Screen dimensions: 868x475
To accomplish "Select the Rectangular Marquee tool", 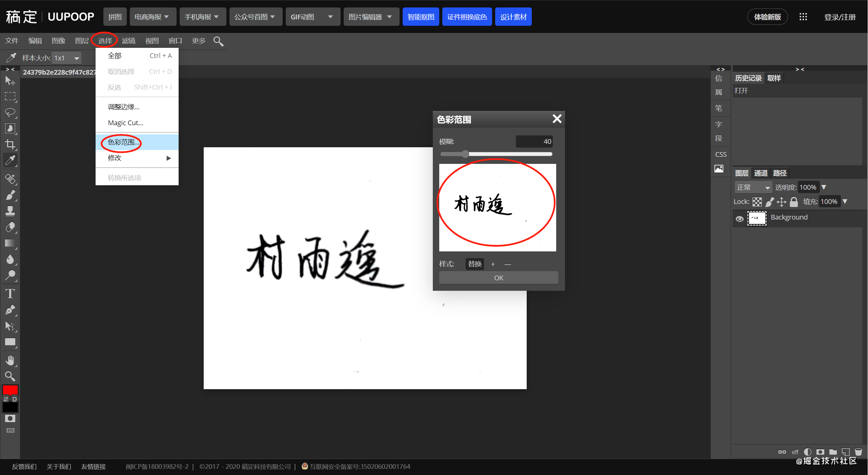I will (x=10, y=96).
